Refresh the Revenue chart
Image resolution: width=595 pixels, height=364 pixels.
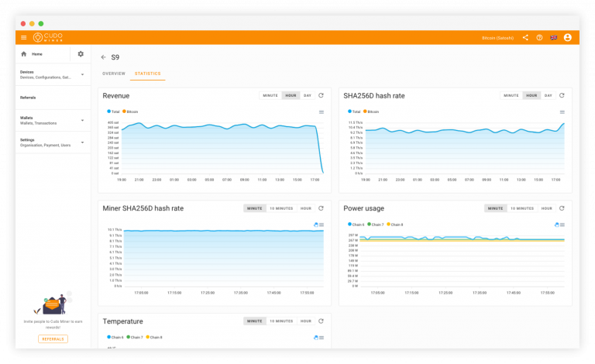[x=321, y=95]
